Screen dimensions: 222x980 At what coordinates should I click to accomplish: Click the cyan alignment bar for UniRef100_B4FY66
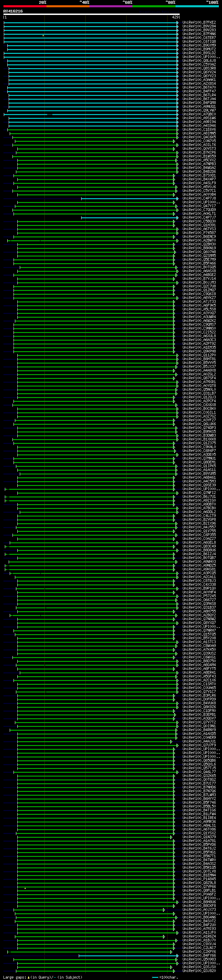(128, 955)
